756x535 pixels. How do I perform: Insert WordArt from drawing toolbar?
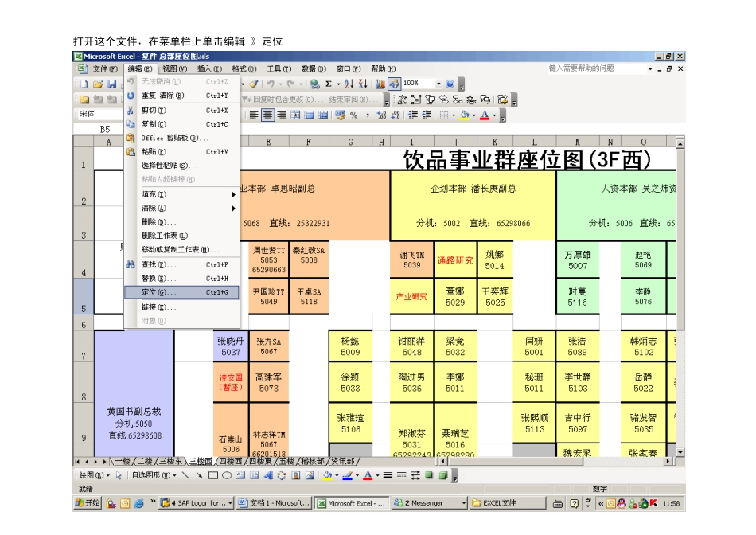268,475
